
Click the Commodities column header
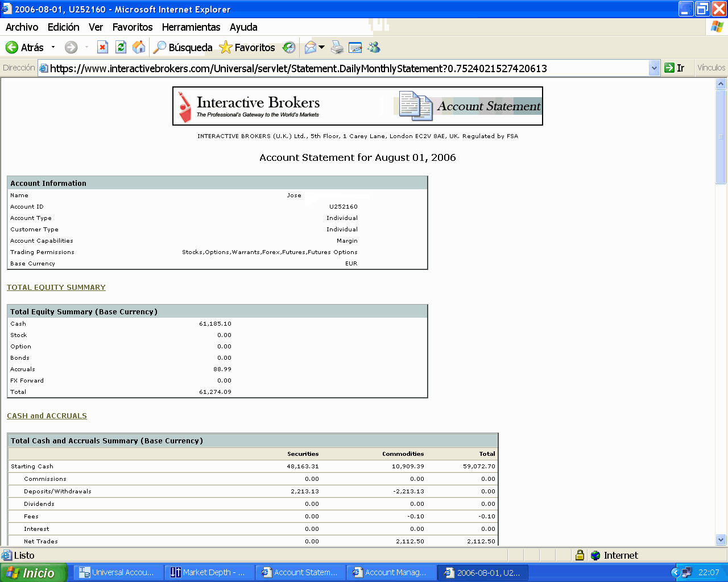pyautogui.click(x=403, y=454)
